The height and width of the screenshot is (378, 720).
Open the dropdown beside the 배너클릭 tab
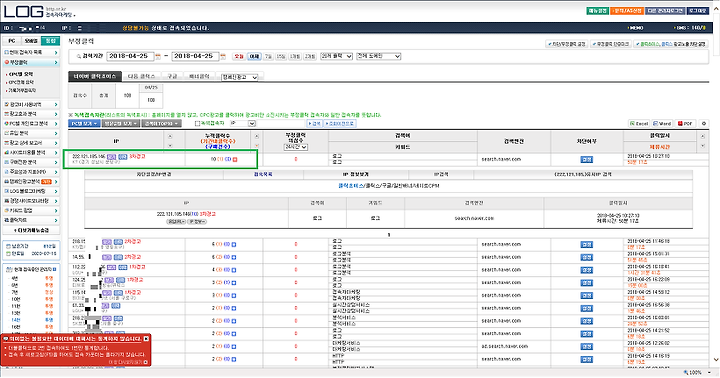click(240, 77)
